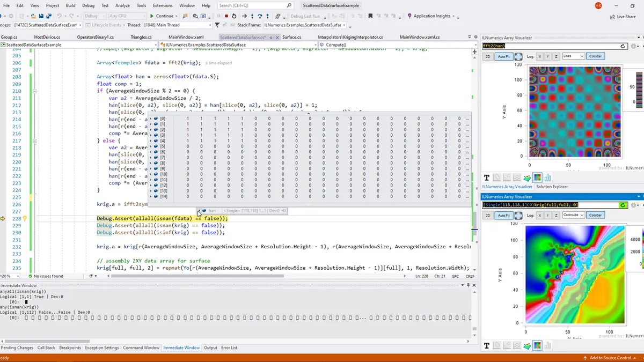This screenshot has height=362, width=644.
Task: Click the krig heatmap plot in lower visualizer
Action: pos(574,275)
